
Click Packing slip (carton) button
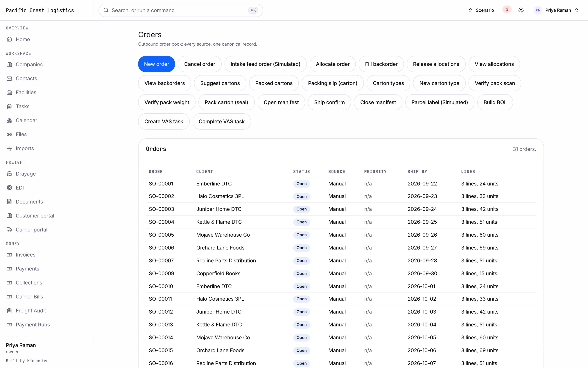pos(333,83)
